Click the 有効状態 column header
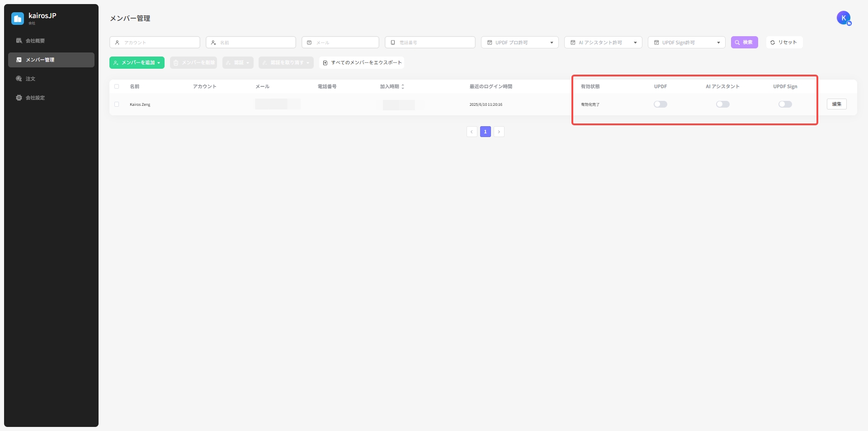The image size is (868, 431). tap(590, 86)
